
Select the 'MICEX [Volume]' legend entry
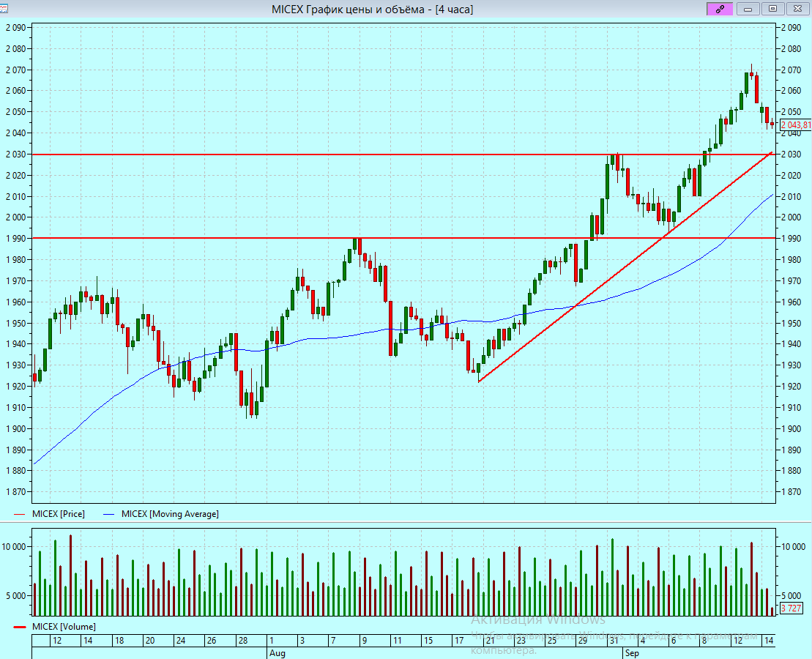point(64,627)
